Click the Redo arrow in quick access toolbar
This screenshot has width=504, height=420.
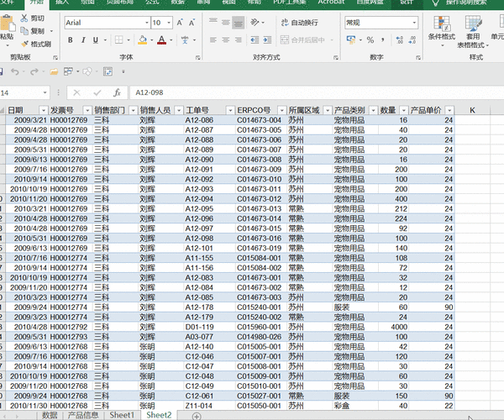pos(34,71)
